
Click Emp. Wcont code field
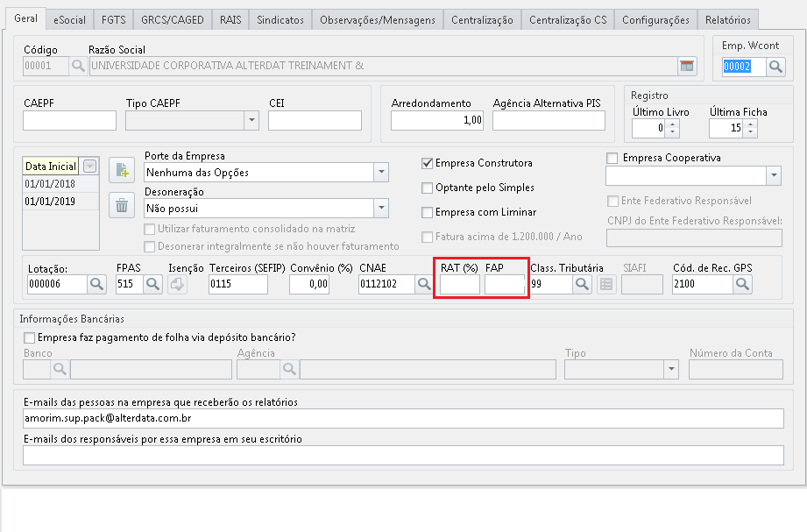(744, 67)
